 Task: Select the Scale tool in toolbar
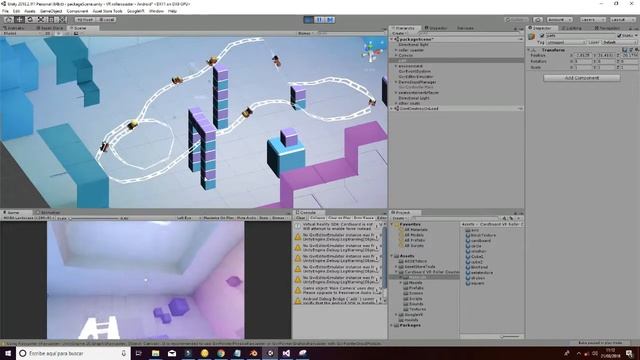pyautogui.click(x=40, y=20)
